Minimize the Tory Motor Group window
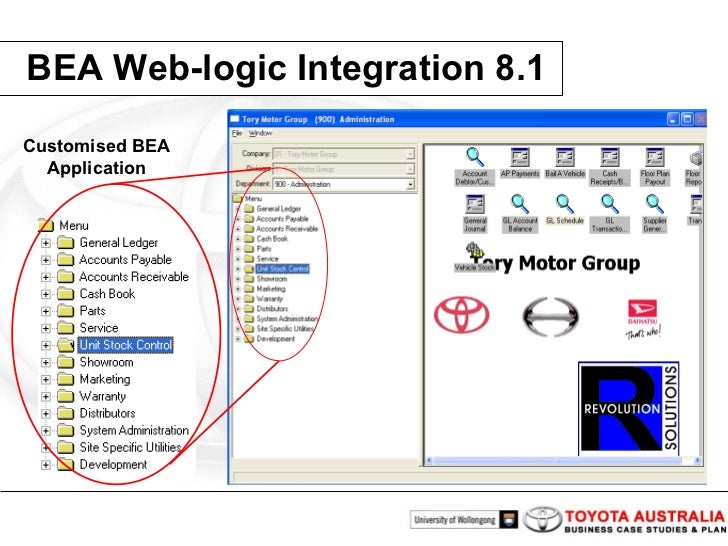The width and height of the screenshot is (728, 546). point(673,119)
